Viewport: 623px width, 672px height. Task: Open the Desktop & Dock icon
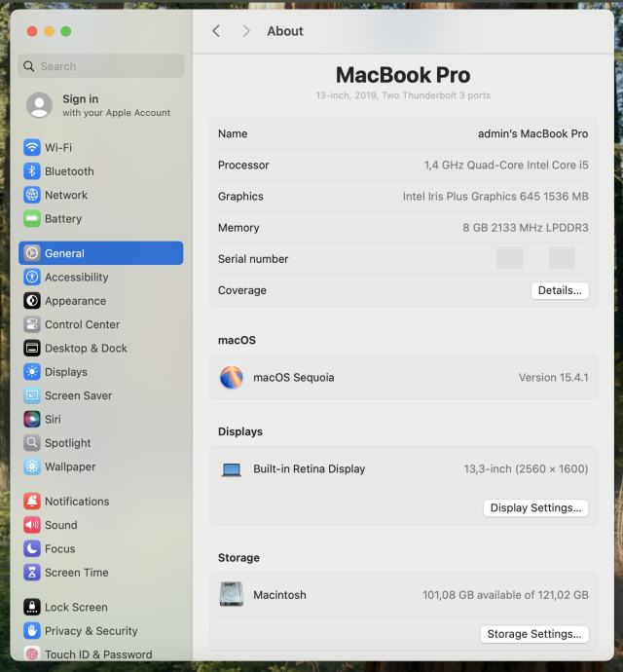click(32, 348)
